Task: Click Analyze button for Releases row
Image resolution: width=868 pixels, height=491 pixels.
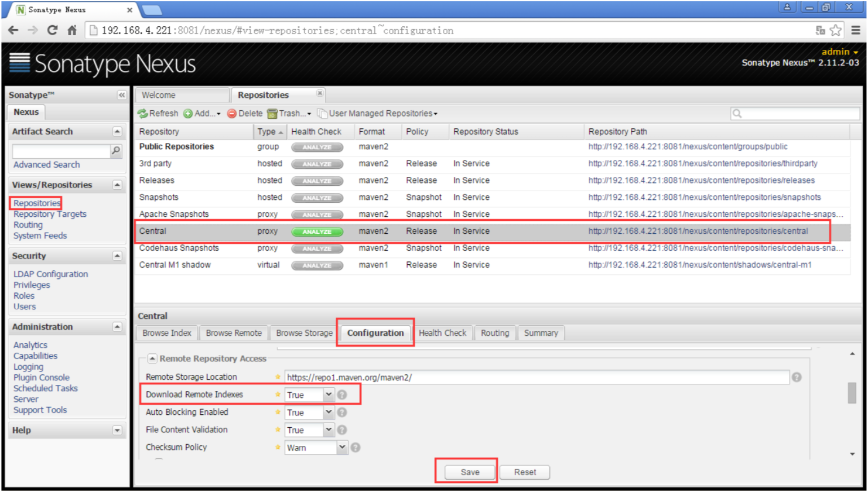Action: [317, 181]
